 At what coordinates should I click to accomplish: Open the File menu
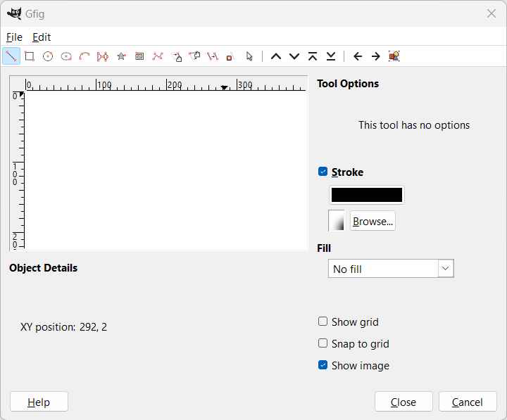(14, 37)
